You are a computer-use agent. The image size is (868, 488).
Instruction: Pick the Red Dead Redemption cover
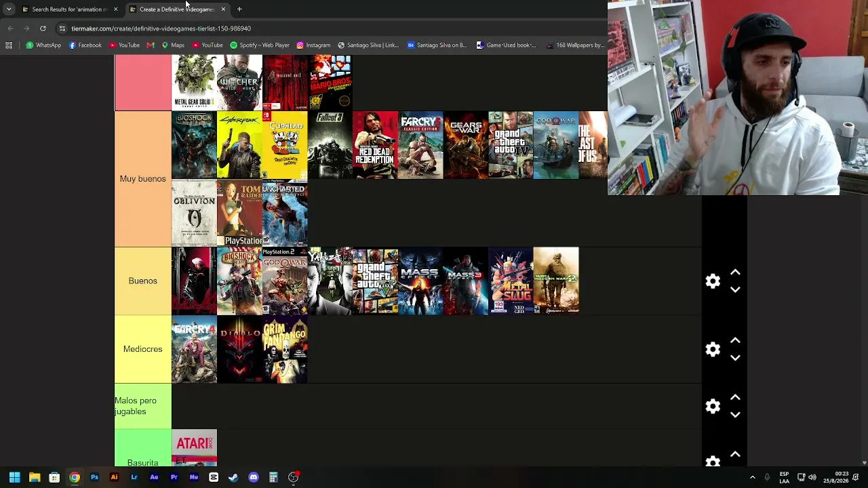click(x=375, y=145)
